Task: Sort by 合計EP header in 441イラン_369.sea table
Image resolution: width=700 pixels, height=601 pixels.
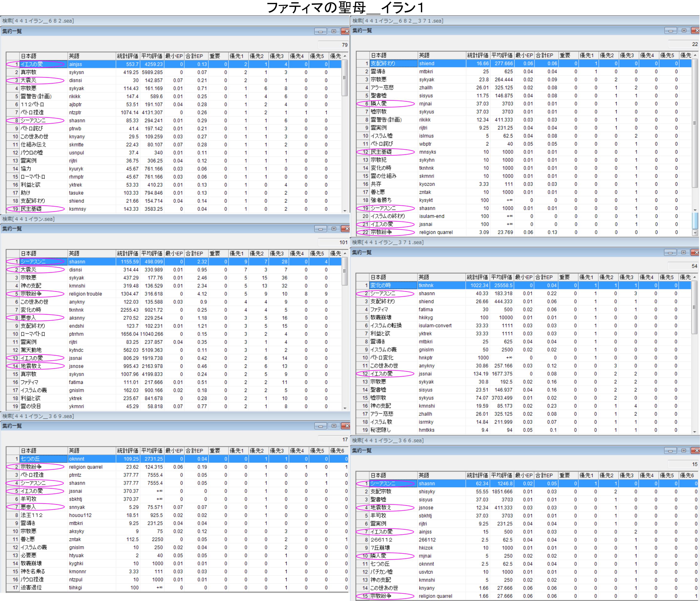Action: tap(194, 451)
